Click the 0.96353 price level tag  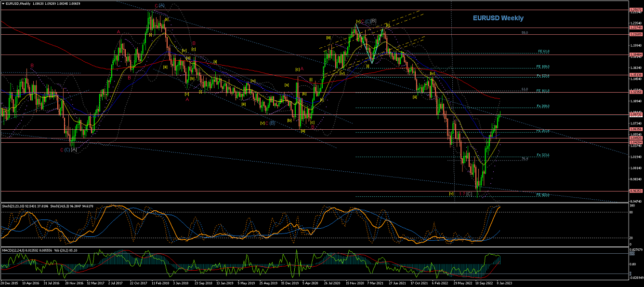(636, 191)
